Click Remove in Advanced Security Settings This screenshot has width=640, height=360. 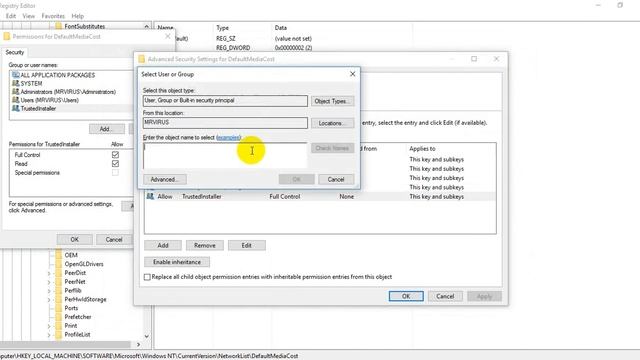[205, 245]
